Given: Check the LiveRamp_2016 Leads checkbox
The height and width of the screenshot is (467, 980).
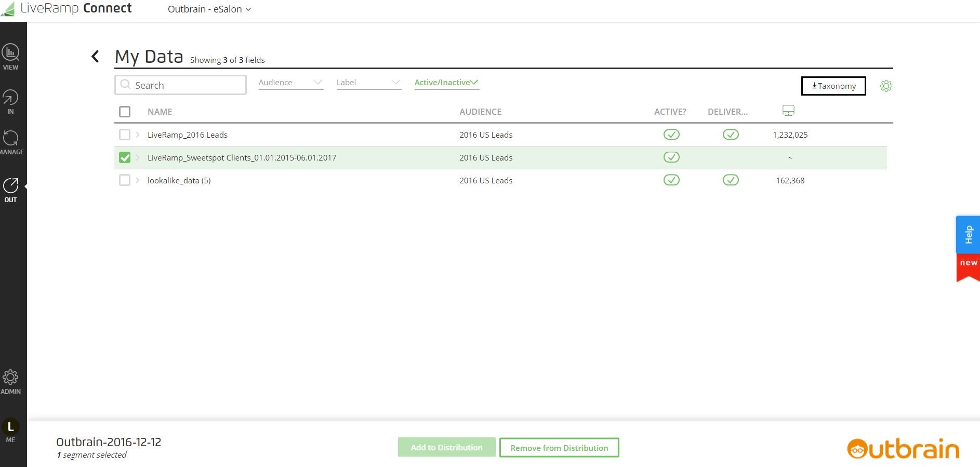Looking at the screenshot, I should coord(125,135).
